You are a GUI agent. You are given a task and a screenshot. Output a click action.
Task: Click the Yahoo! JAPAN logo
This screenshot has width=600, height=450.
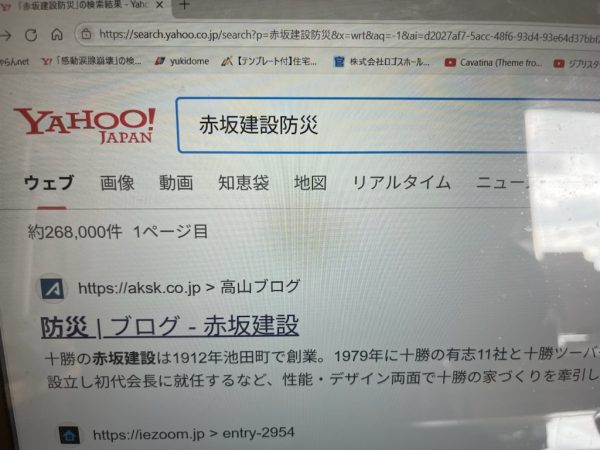point(85,125)
